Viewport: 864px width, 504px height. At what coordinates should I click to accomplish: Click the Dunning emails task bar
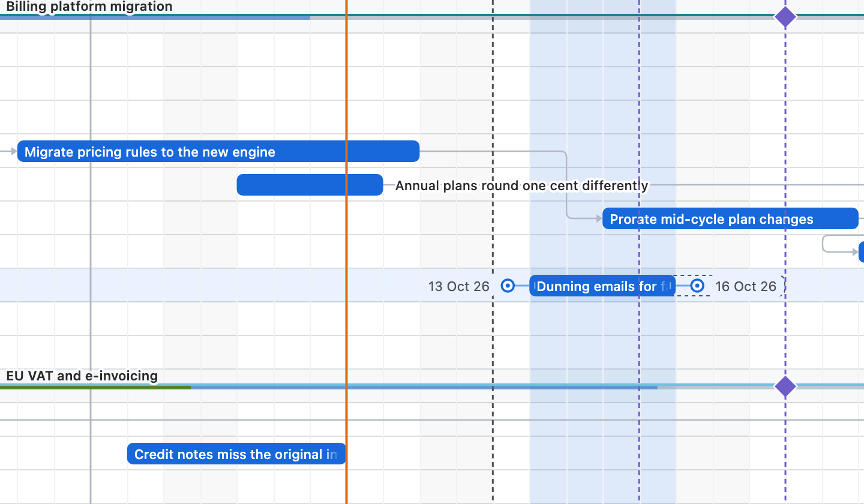pos(602,286)
